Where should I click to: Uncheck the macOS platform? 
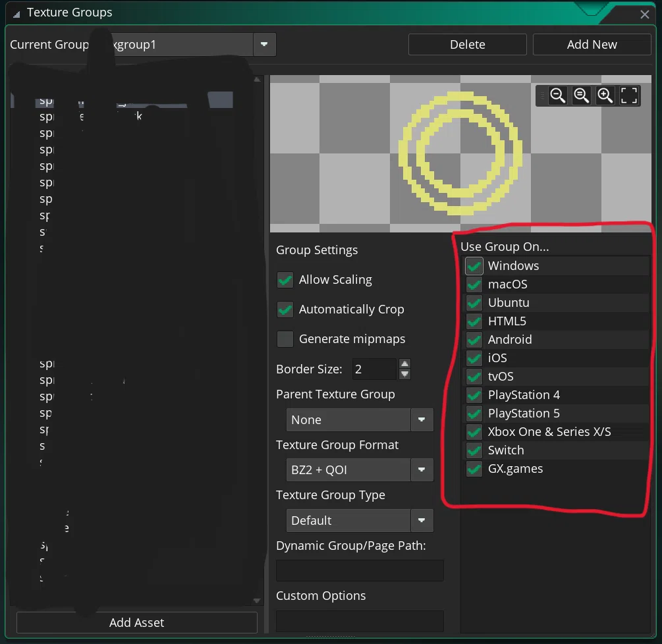coord(474,284)
